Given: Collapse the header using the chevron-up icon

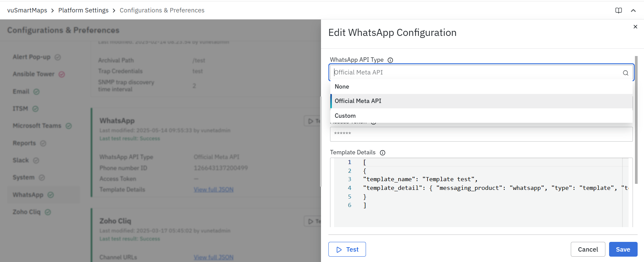Looking at the screenshot, I should pyautogui.click(x=633, y=10).
